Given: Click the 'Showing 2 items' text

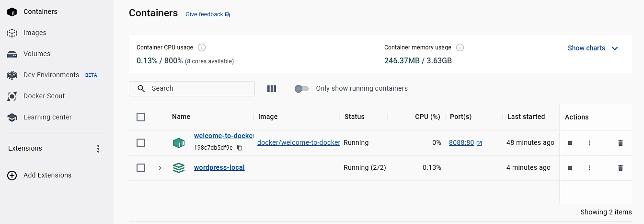Looking at the screenshot, I should (x=606, y=212).
